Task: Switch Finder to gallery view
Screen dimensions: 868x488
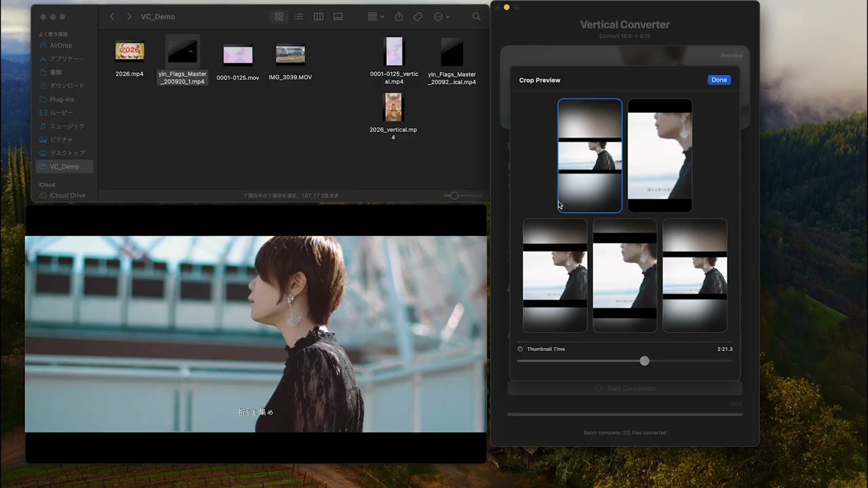Action: tap(338, 17)
